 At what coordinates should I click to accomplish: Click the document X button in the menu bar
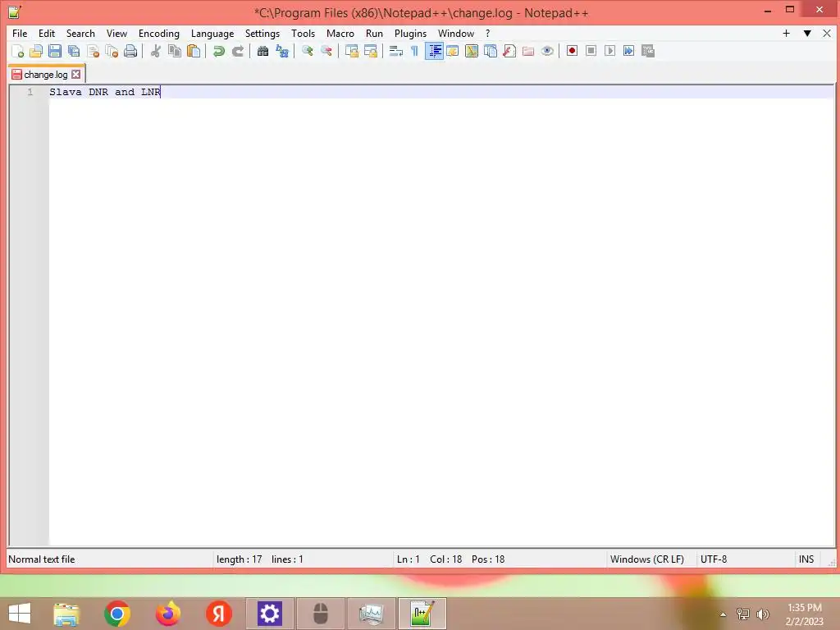pos(827,33)
